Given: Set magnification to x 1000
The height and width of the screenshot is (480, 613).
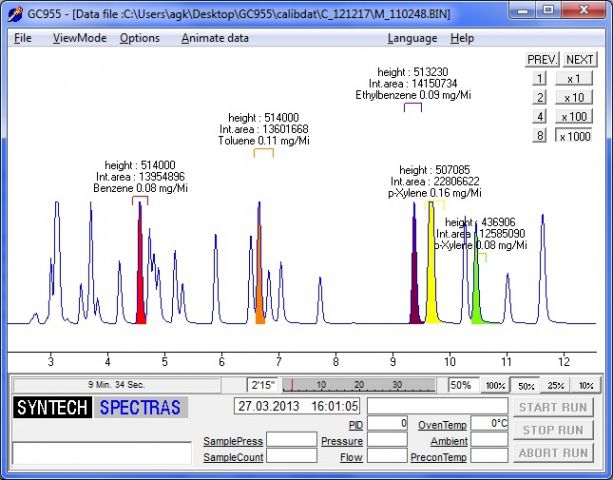Looking at the screenshot, I should 574,136.
